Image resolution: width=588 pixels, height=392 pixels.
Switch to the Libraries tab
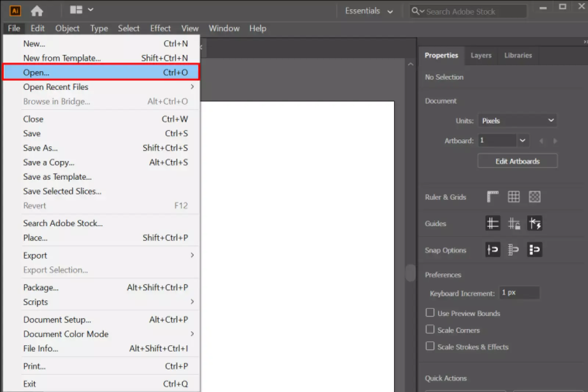[518, 56]
